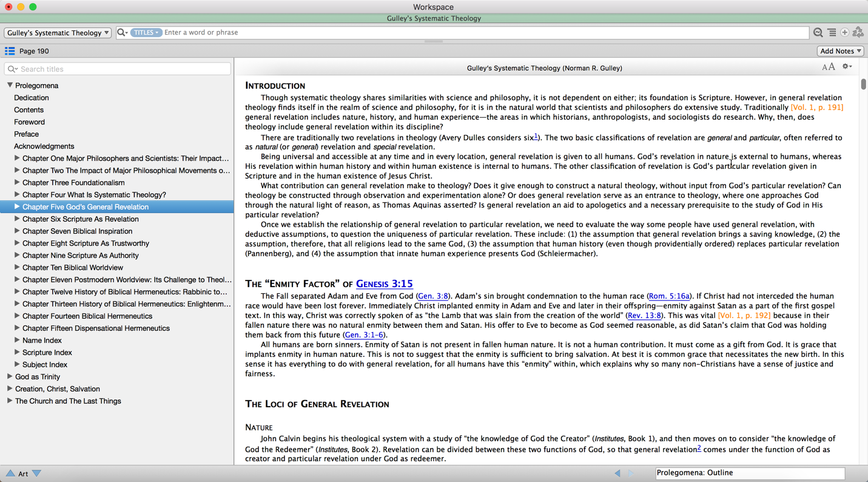Open the Gen. 3:1–6 scripture link
The image size is (868, 482).
pos(364,335)
